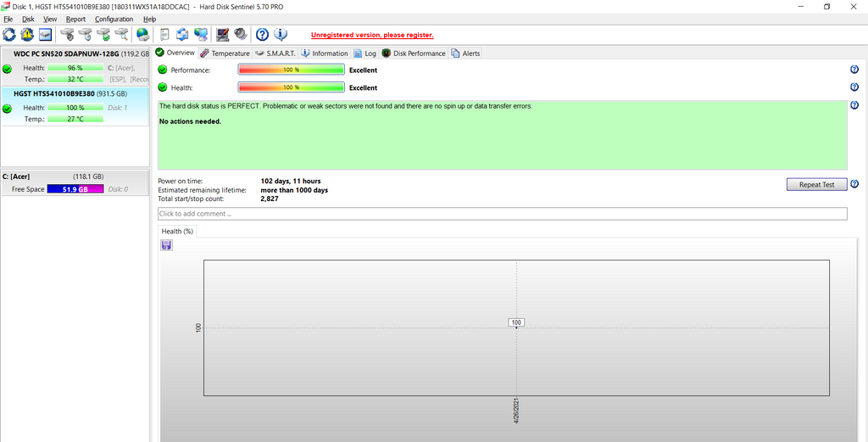Click the Performance 100 % gradient bar
The width and height of the screenshot is (868, 442).
292,70
